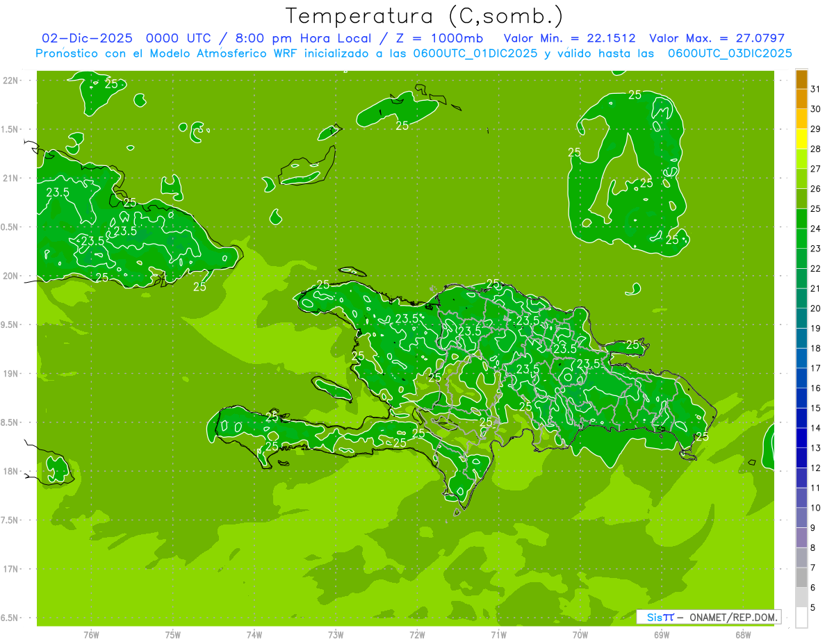This screenshot has width=834, height=644.
Task: Click the "71W" longitude axis label
Action: tap(498, 635)
